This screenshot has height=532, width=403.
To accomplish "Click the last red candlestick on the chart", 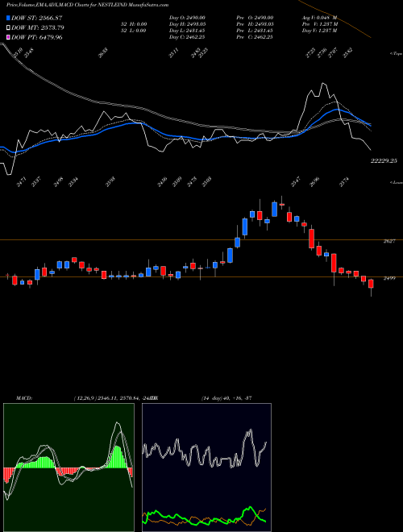I will (371, 284).
